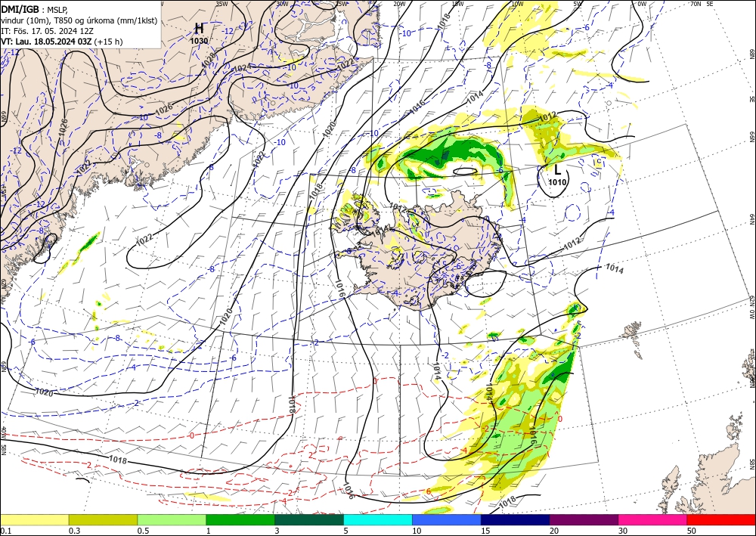Select the dark green 3–5 legend band
756x536 pixels.
click(309, 519)
